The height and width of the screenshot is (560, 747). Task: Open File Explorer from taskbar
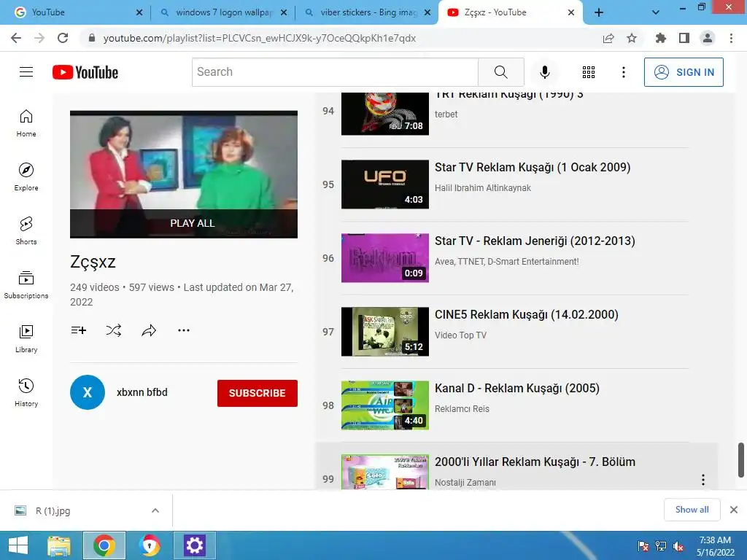tap(59, 545)
